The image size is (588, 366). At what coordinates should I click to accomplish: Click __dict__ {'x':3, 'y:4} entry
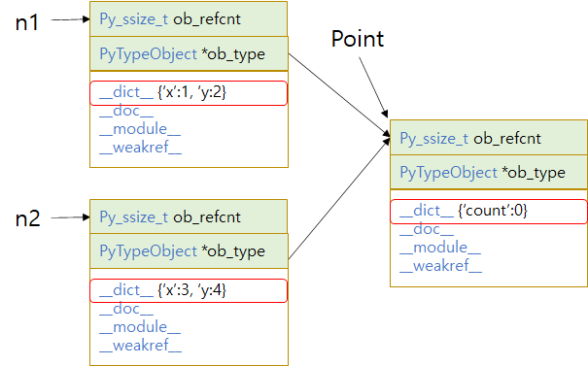189,290
